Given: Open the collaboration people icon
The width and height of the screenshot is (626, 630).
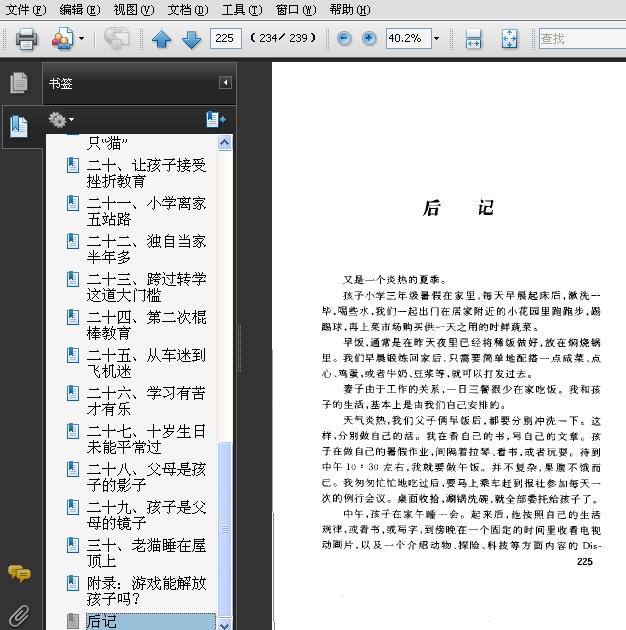Looking at the screenshot, I should [x=63, y=39].
